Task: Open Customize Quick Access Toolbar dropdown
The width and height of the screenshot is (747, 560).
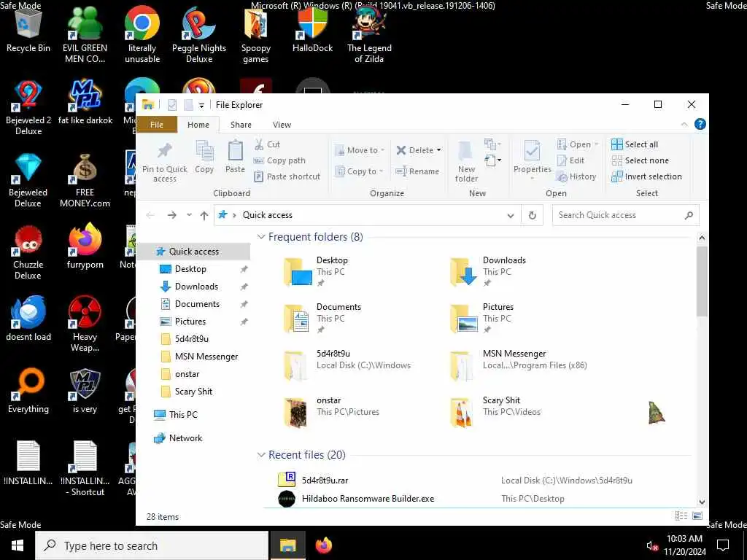Action: click(x=201, y=105)
